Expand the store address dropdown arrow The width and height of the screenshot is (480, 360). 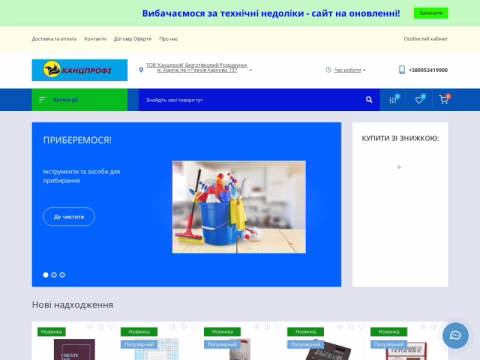point(251,70)
